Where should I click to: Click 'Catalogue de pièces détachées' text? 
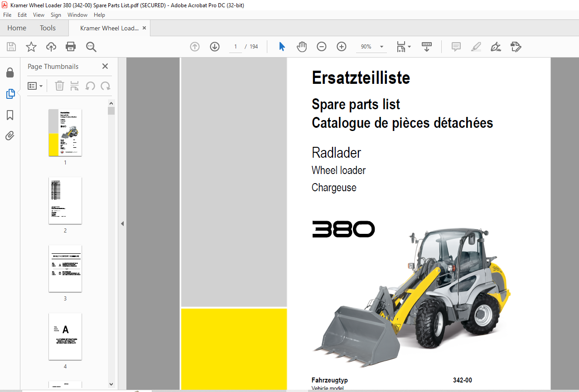coord(402,123)
